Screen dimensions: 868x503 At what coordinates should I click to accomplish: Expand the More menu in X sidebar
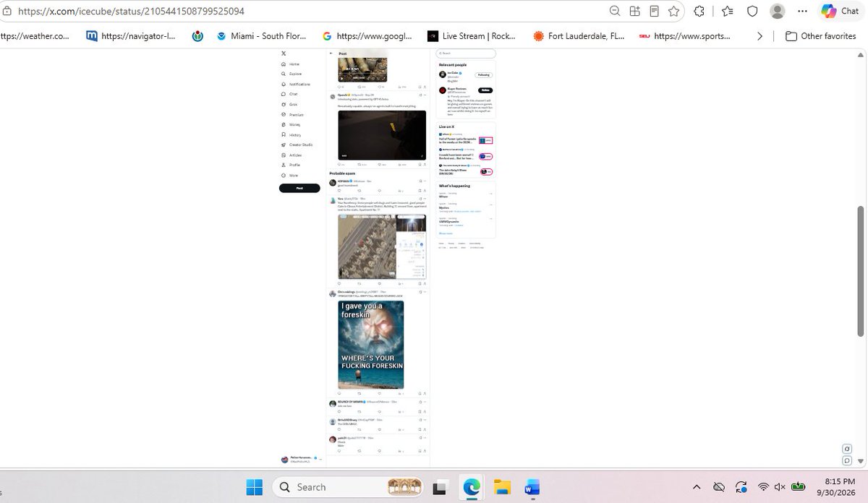[x=289, y=176]
